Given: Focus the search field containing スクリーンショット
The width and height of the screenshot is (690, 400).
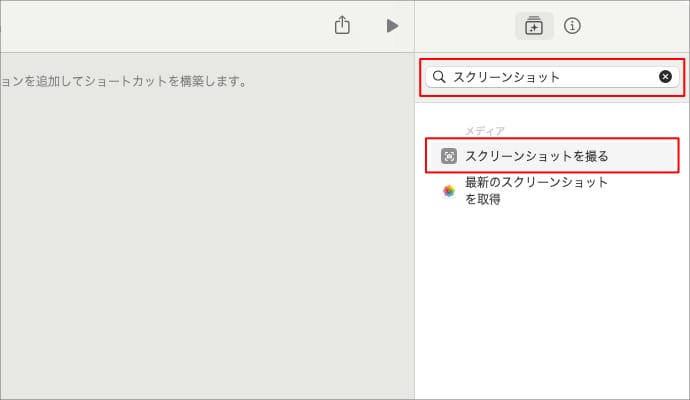Looking at the screenshot, I should [x=550, y=77].
